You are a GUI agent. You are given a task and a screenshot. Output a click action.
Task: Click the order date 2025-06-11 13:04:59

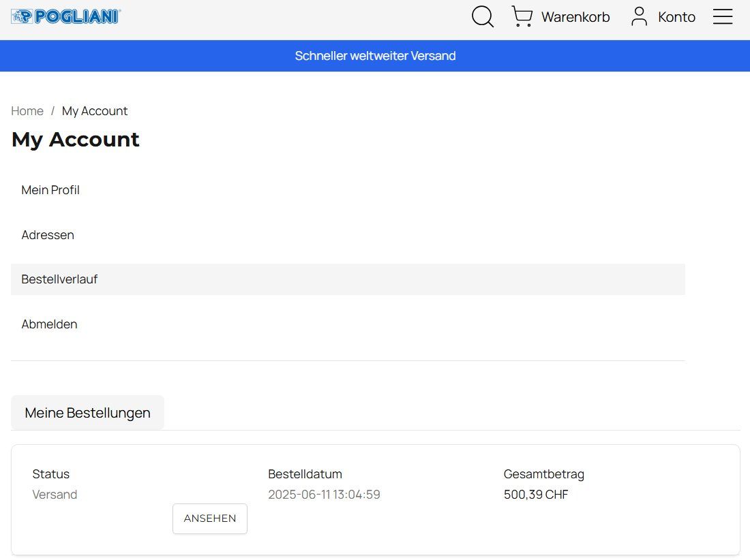pyautogui.click(x=324, y=495)
